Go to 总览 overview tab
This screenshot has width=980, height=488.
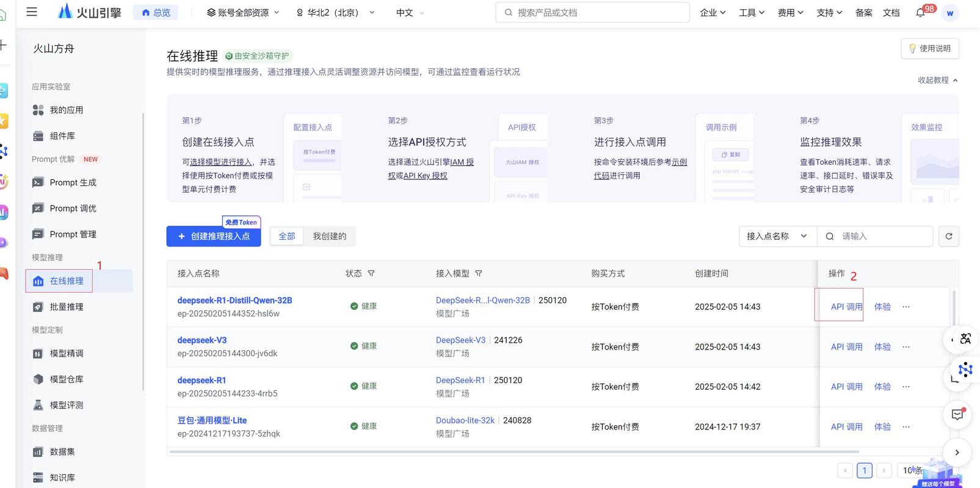point(156,12)
